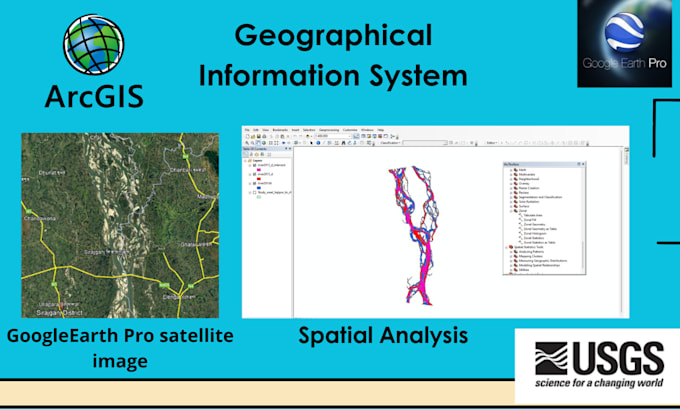
Task: Click the ArcToolbox vertical scrollbar
Action: click(x=583, y=255)
